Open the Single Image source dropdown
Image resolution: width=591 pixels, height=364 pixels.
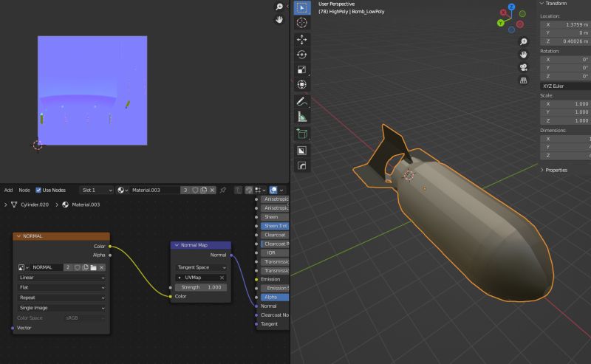tap(62, 308)
